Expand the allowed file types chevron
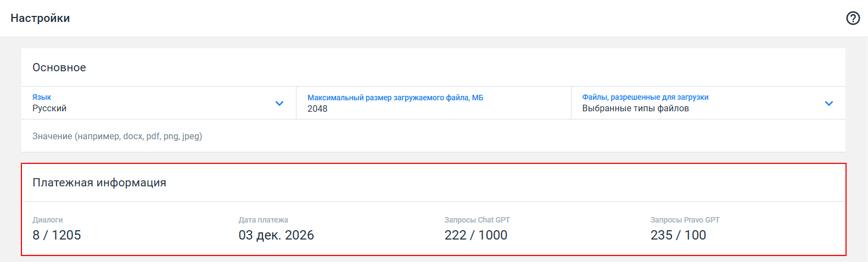This screenshot has height=262, width=868. (828, 103)
